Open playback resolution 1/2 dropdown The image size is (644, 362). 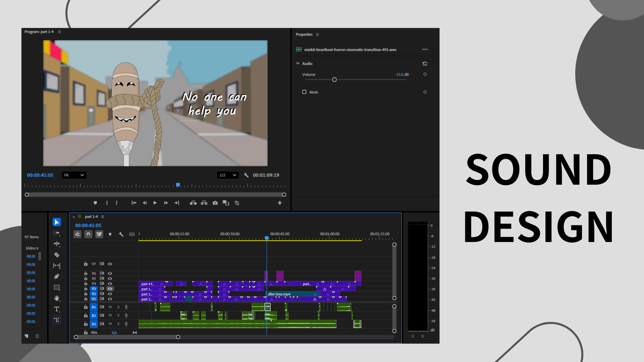[x=228, y=175]
